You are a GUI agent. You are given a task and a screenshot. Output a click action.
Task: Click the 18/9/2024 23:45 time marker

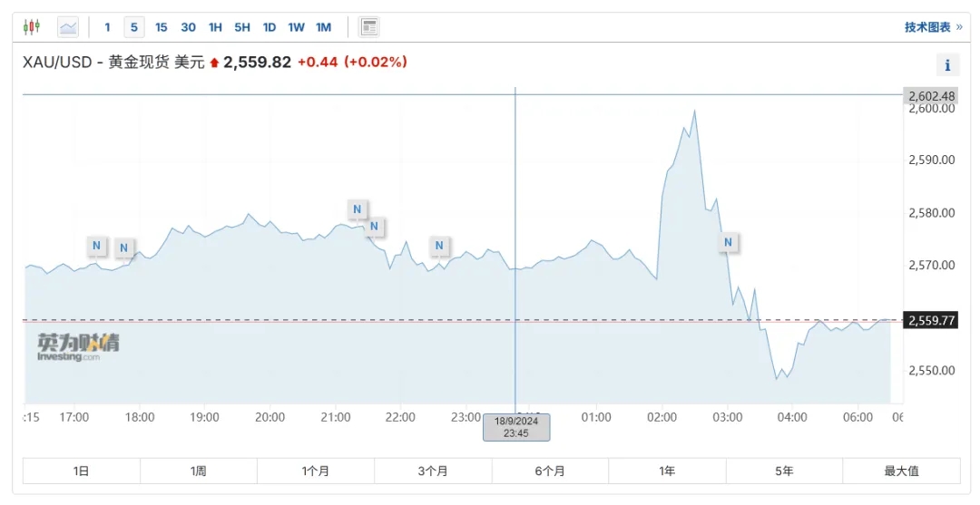pos(516,427)
